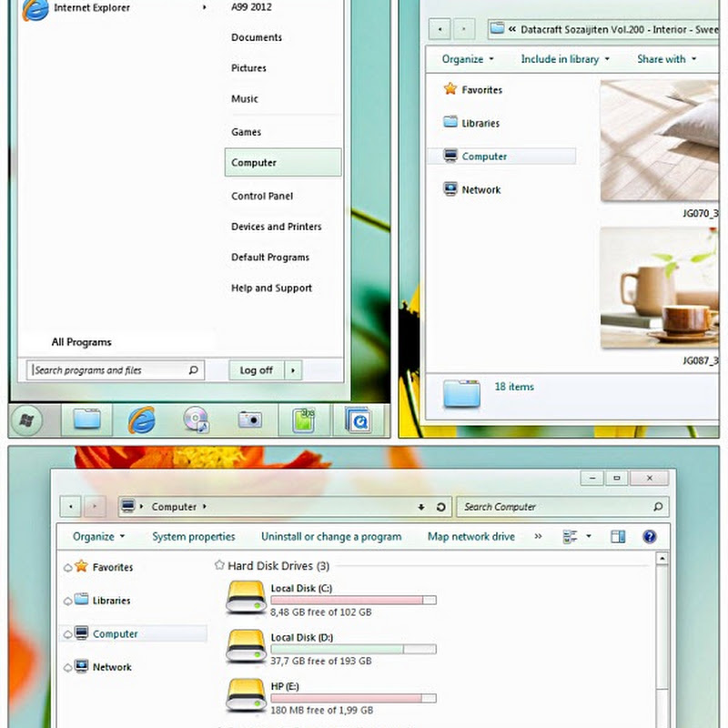The width and height of the screenshot is (728, 728).
Task: Click the Log off button
Action: click(257, 370)
